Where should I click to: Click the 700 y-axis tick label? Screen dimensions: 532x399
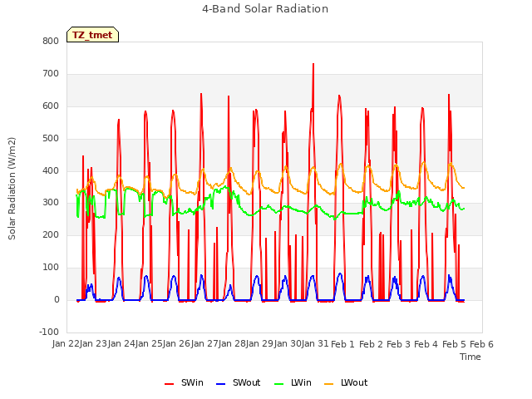click(51, 74)
